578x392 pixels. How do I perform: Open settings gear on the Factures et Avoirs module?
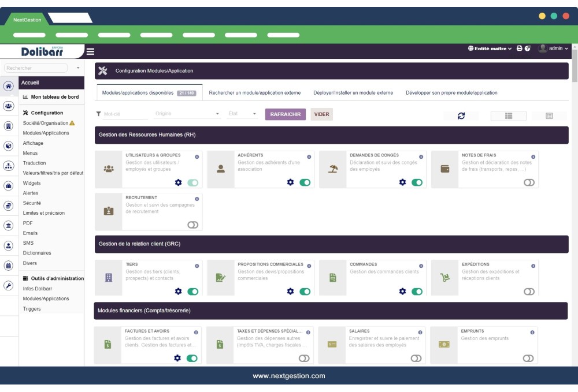click(x=177, y=358)
